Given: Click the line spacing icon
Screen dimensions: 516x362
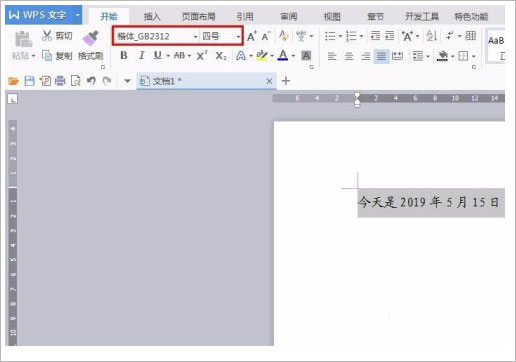Looking at the screenshot, I should tap(418, 56).
